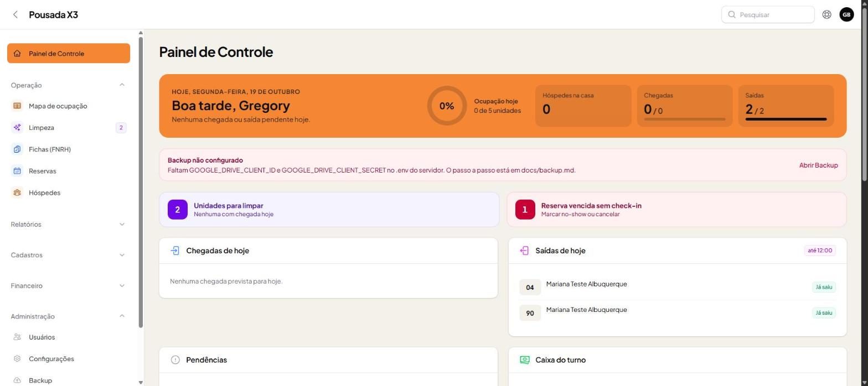Click the até 12:00 badge
This screenshot has height=386, width=868.
pos(820,251)
